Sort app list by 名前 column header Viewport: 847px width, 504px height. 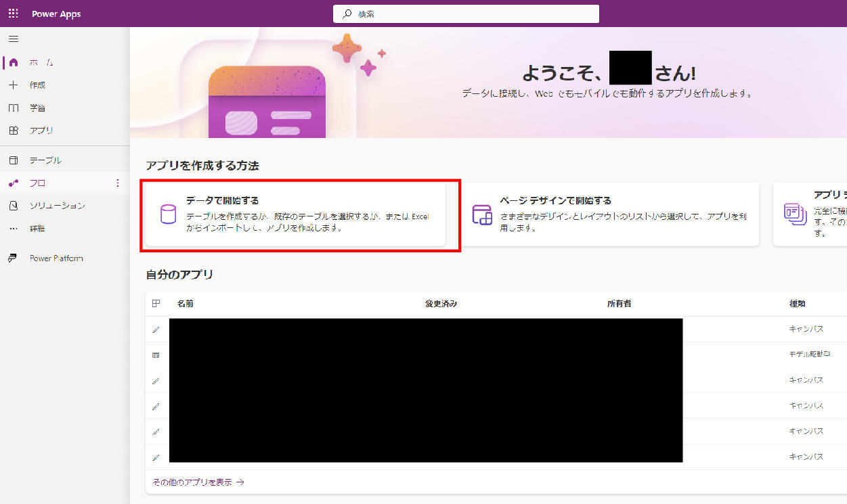click(186, 304)
